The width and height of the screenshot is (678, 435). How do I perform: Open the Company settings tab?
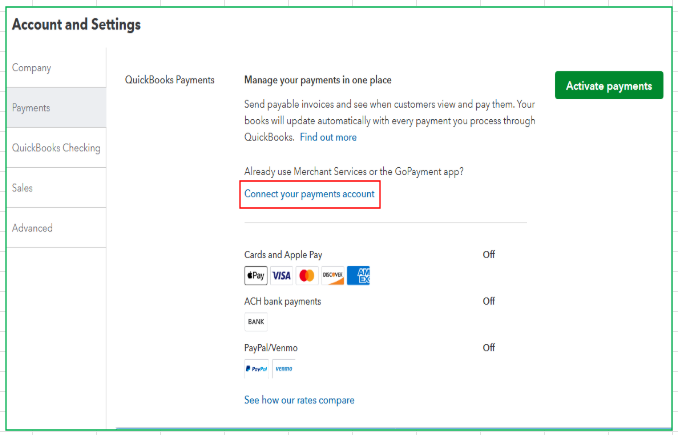click(32, 68)
